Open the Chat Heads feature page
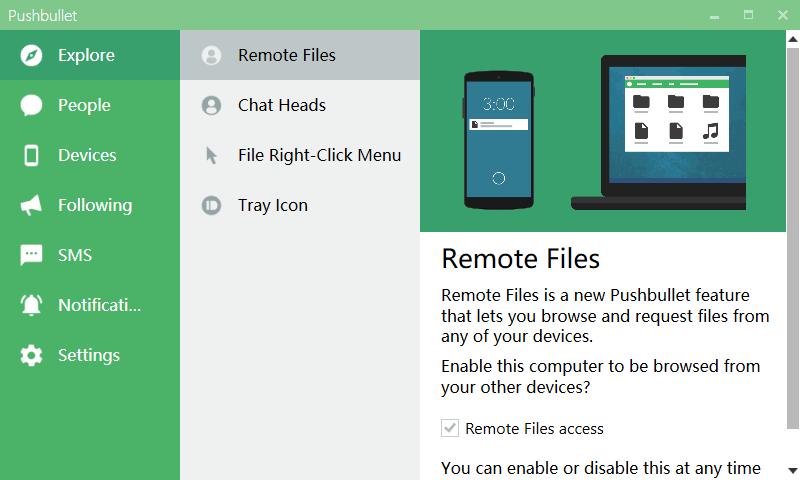The width and height of the screenshot is (800, 480). 282,105
